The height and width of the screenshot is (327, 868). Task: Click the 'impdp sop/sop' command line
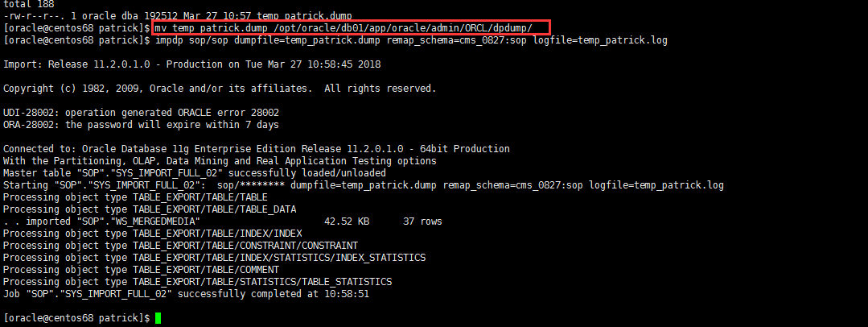tap(411, 40)
